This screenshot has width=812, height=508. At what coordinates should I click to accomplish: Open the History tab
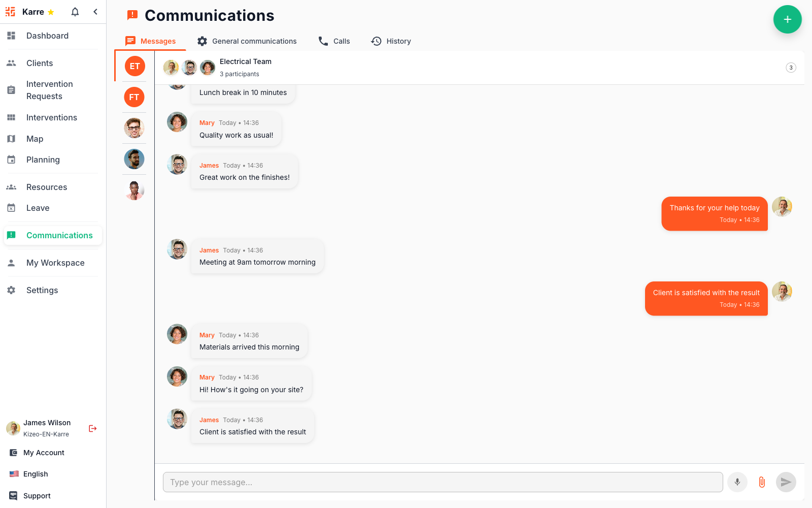pyautogui.click(x=391, y=41)
